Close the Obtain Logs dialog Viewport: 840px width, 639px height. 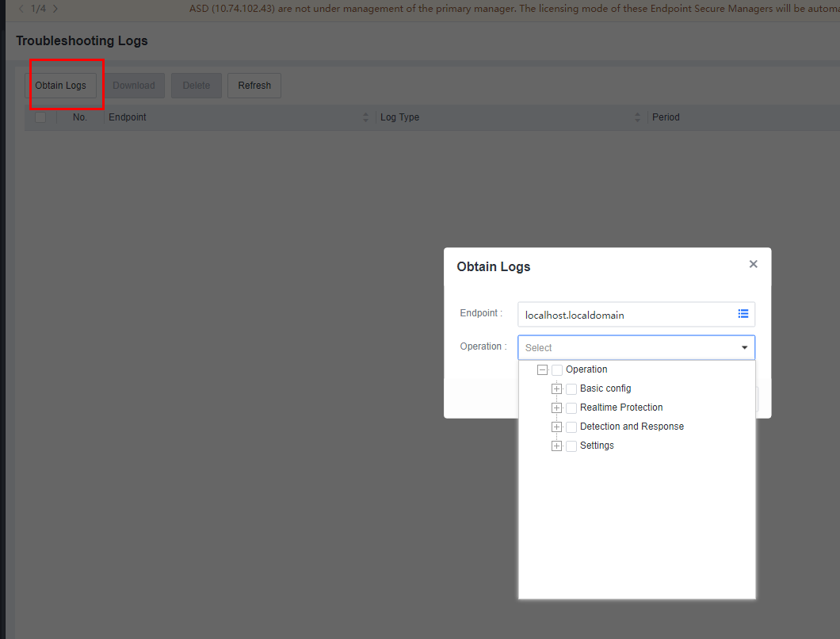pyautogui.click(x=753, y=264)
